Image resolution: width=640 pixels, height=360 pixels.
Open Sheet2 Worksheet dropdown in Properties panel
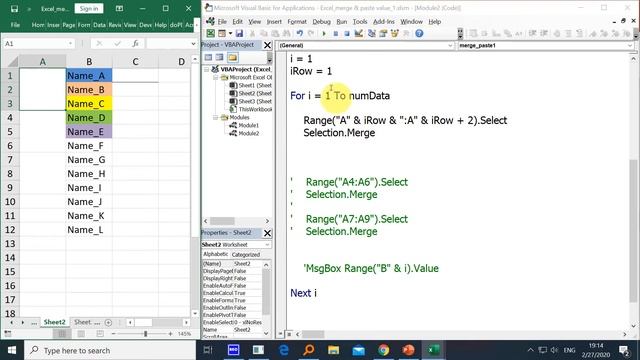pyautogui.click(x=267, y=244)
